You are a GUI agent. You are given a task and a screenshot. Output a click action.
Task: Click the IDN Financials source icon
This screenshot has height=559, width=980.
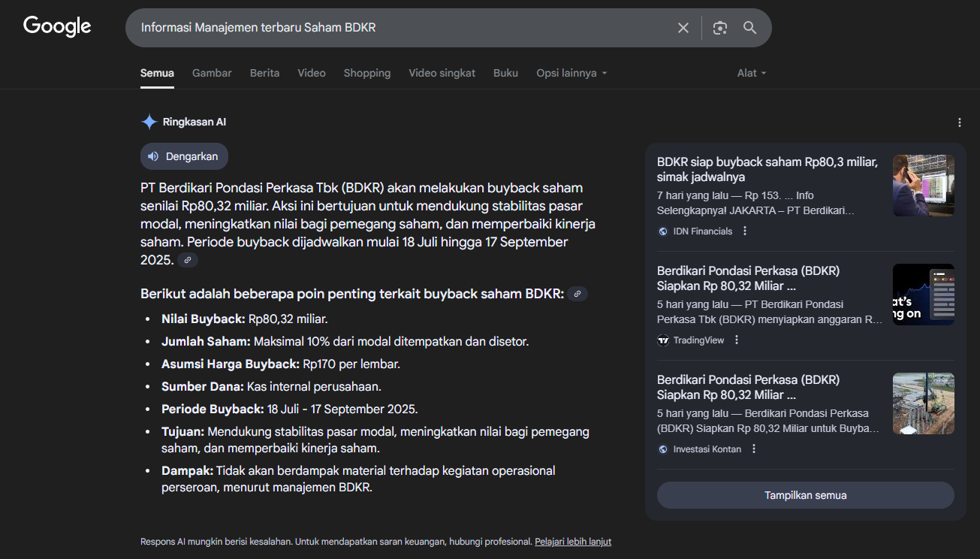pyautogui.click(x=663, y=231)
